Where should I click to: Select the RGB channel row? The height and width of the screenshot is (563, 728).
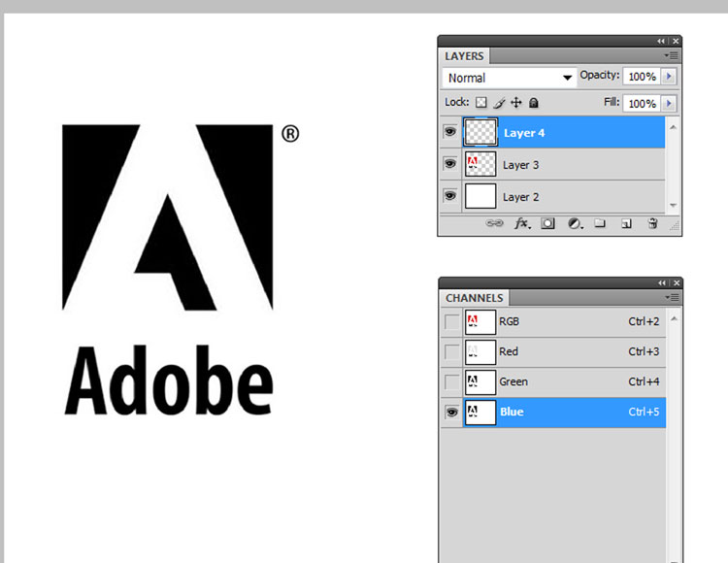tap(553, 321)
